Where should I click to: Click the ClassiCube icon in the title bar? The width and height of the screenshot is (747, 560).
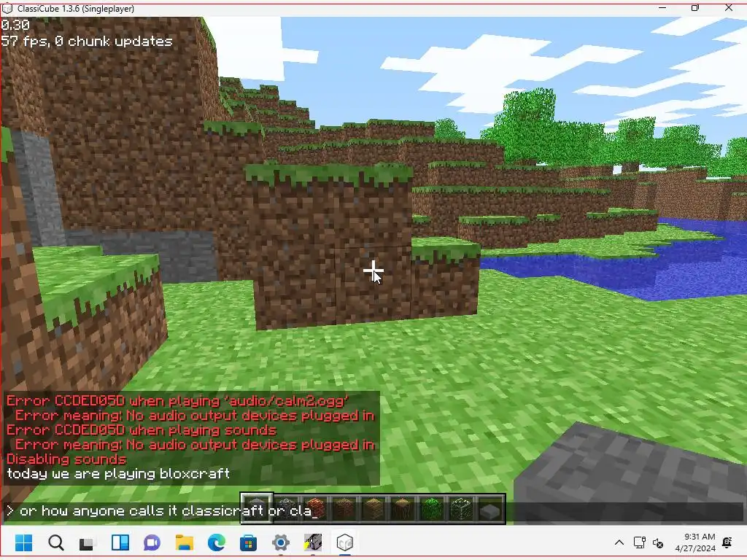(x=7, y=9)
